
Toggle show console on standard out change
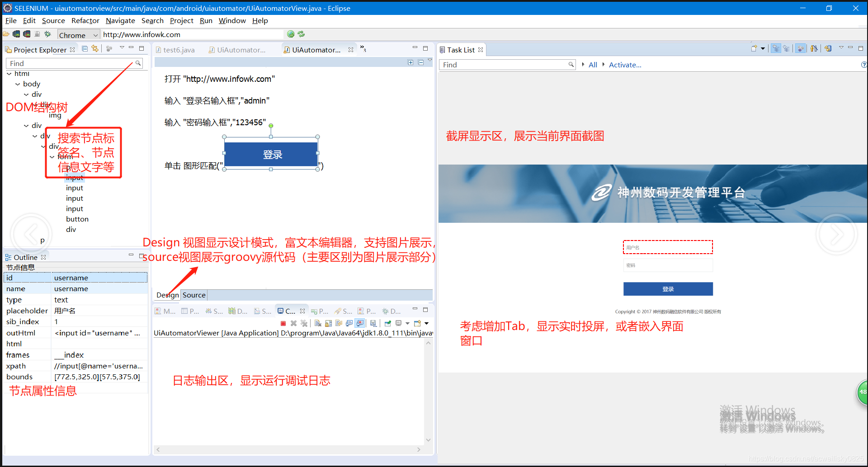pos(349,323)
